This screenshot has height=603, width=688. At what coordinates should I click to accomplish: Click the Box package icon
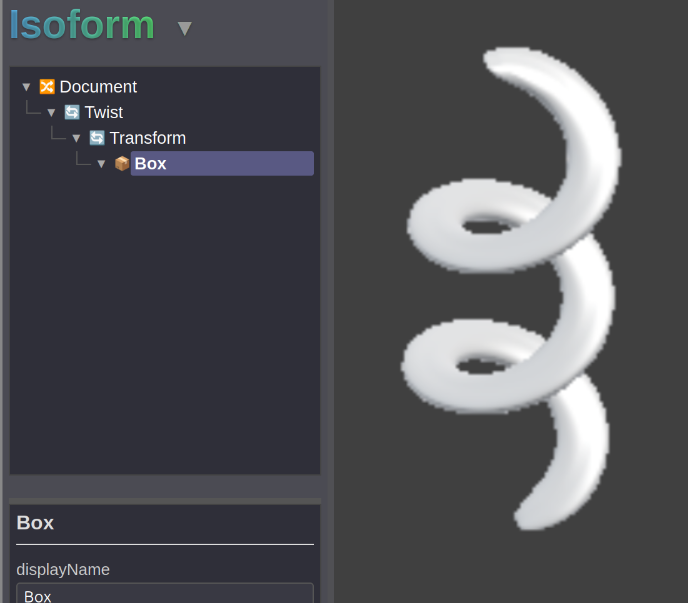122,163
